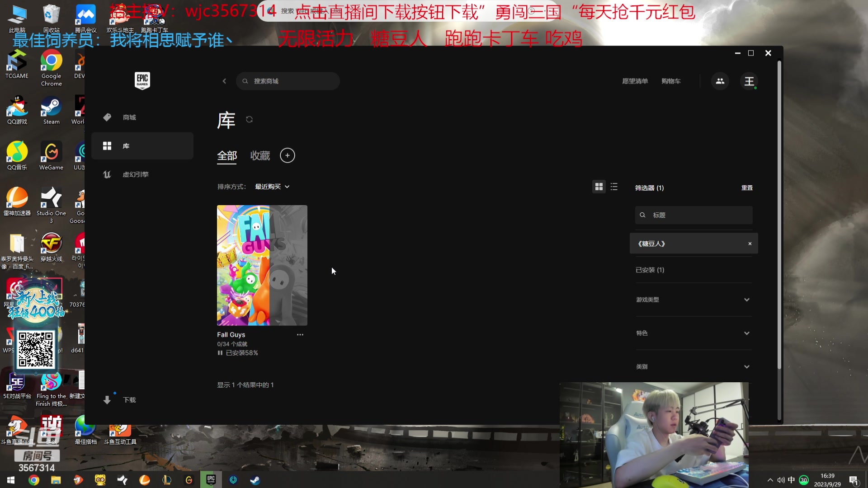This screenshot has height=488, width=868.
Task: Open WeGame desktop shortcut
Action: [52, 156]
